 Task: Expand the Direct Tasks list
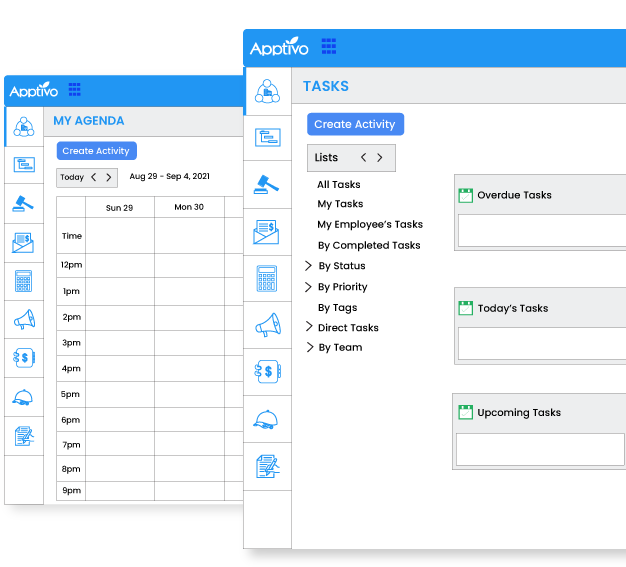click(309, 327)
